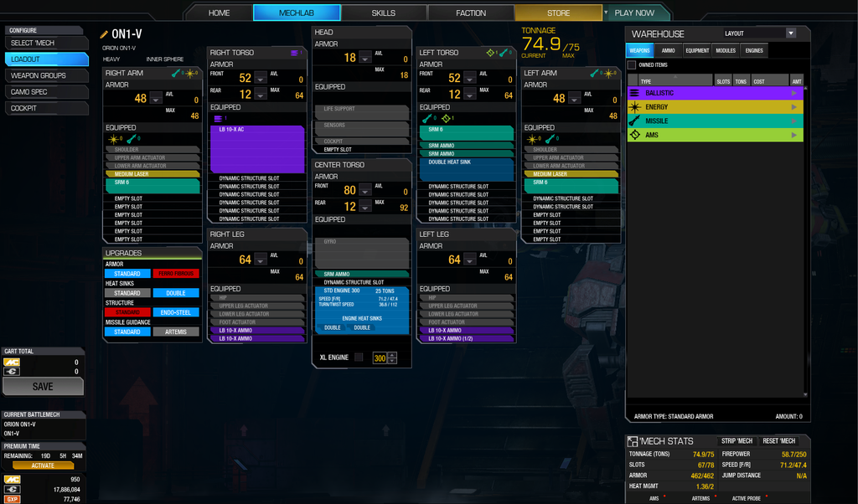
Task: Click the pencil rename icon beside ON1-V
Action: 105,35
